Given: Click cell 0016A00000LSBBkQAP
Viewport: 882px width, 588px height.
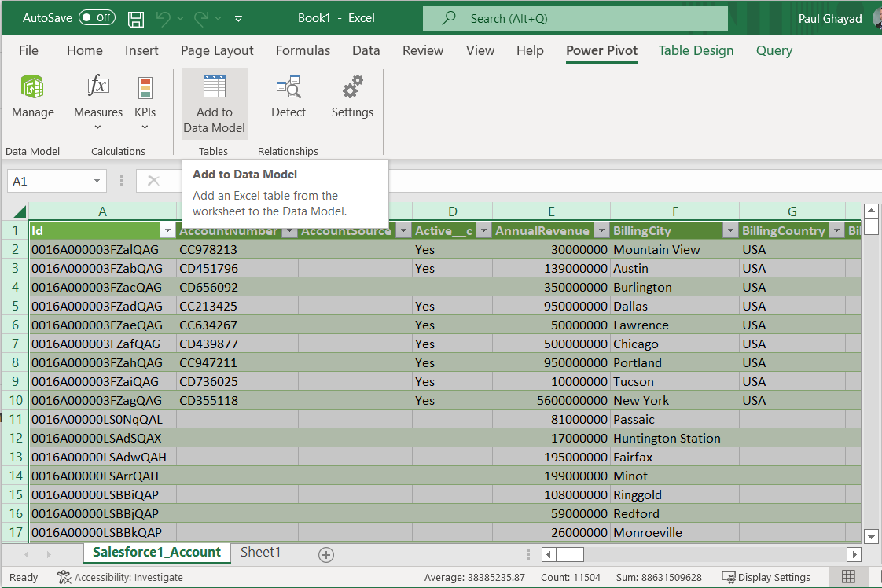Looking at the screenshot, I should coord(103,532).
